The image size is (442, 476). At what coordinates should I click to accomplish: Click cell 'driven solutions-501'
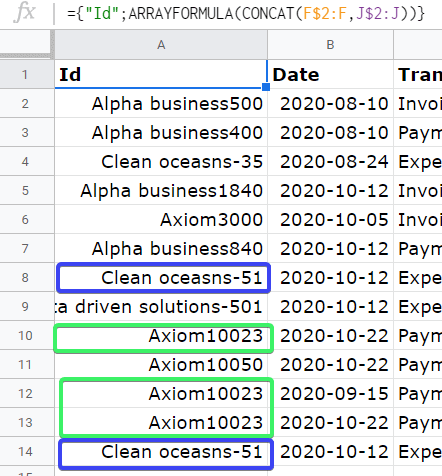tap(161, 307)
